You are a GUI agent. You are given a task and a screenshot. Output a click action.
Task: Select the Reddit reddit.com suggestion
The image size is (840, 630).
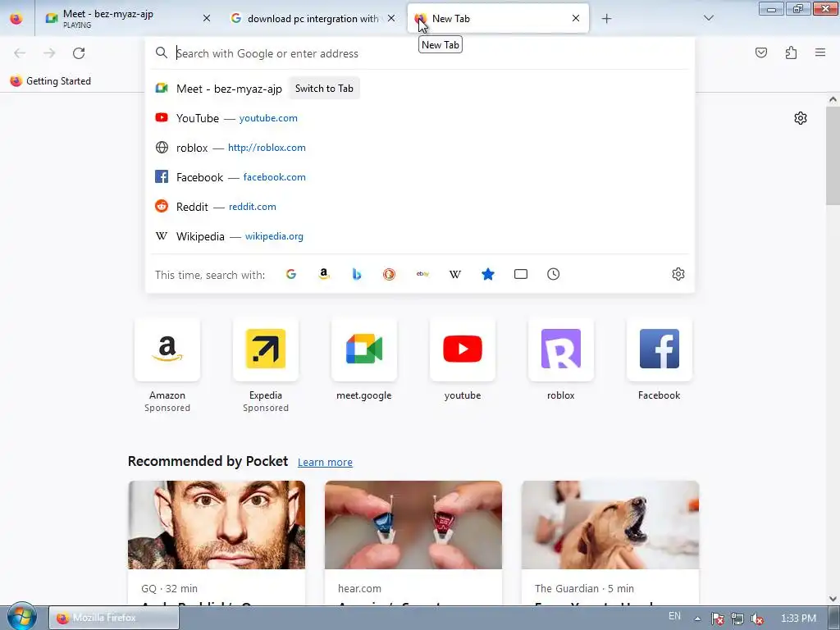pos(420,207)
